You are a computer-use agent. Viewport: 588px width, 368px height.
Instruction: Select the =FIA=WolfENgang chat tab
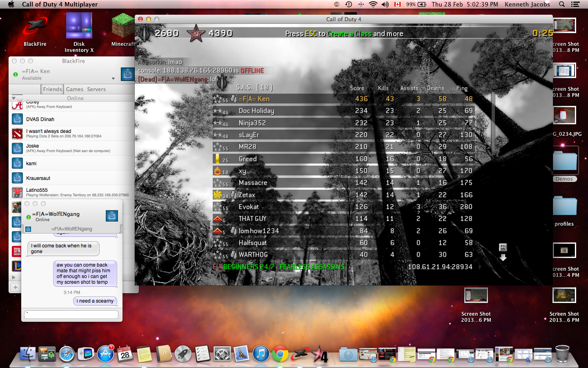point(72,229)
